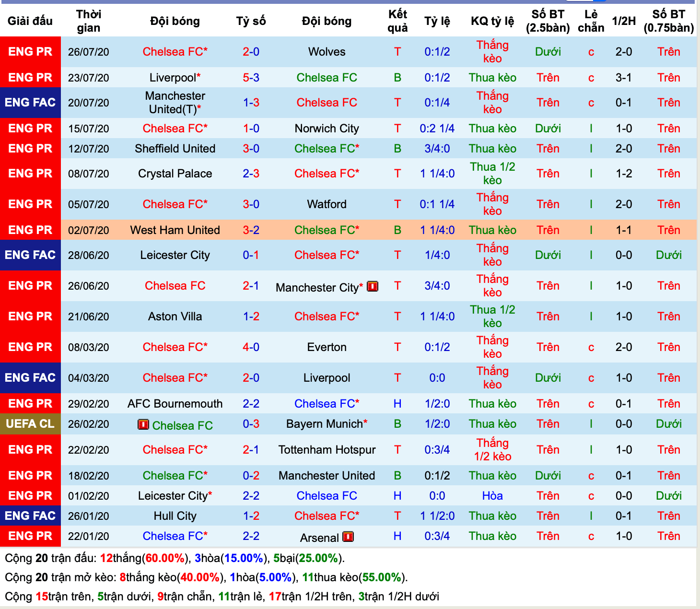This screenshot has width=700, height=609.
Task: Select Liverpool away team on 04/03/20
Action: pyautogui.click(x=327, y=378)
